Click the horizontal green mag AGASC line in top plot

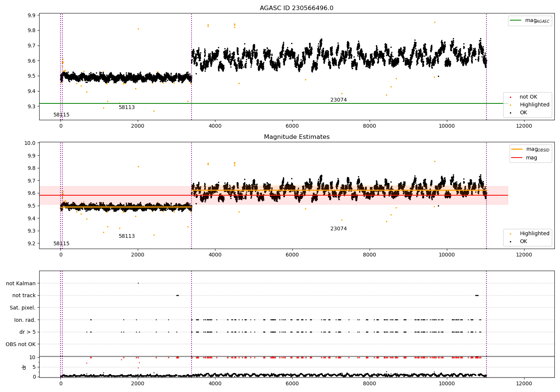274,103
